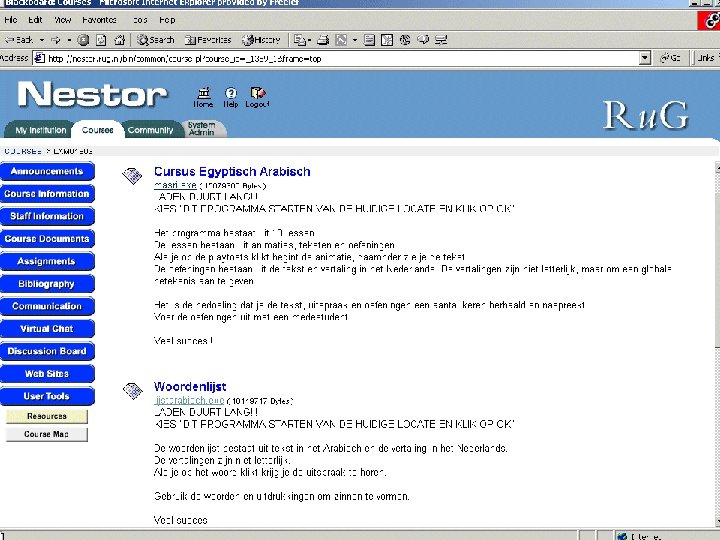This screenshot has width=720, height=540.
Task: Open the View menu
Action: click(x=62, y=20)
